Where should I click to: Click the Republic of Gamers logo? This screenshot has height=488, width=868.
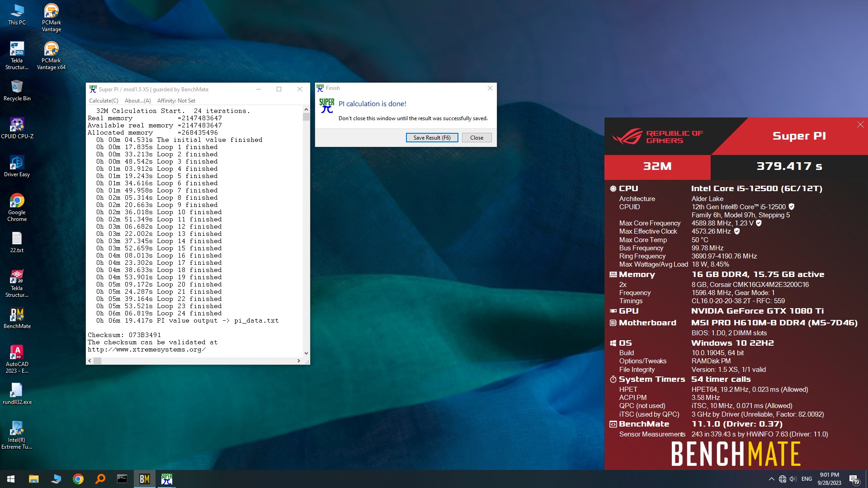(x=658, y=136)
